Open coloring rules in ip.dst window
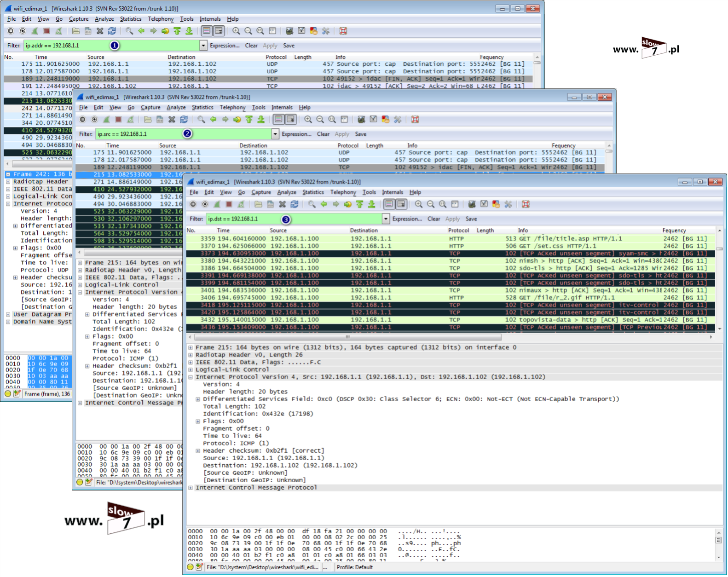 click(x=496, y=204)
